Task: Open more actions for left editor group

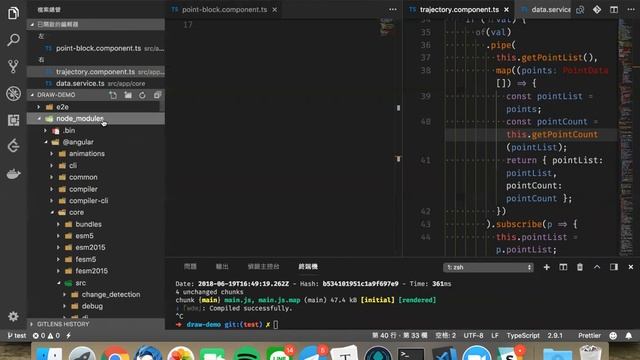Action: [393, 9]
